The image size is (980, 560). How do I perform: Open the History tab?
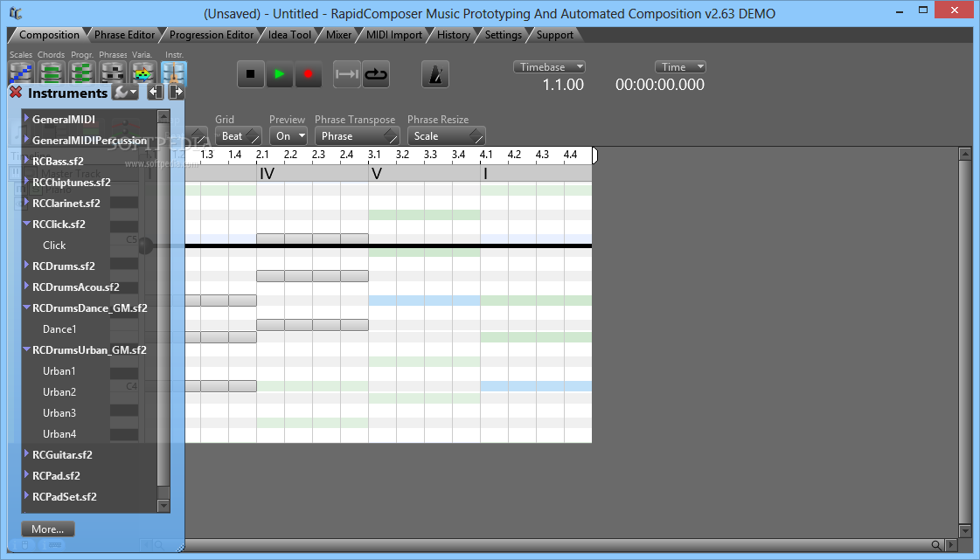(x=453, y=35)
